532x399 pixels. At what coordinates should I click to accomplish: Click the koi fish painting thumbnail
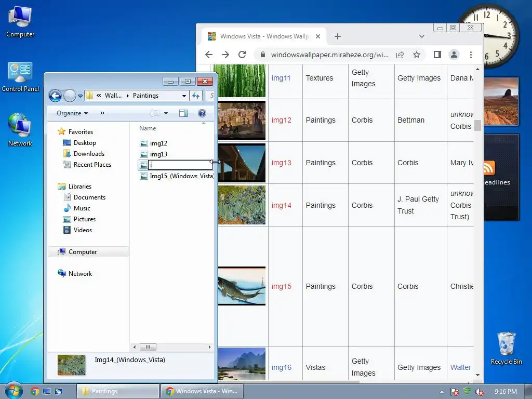click(242, 286)
